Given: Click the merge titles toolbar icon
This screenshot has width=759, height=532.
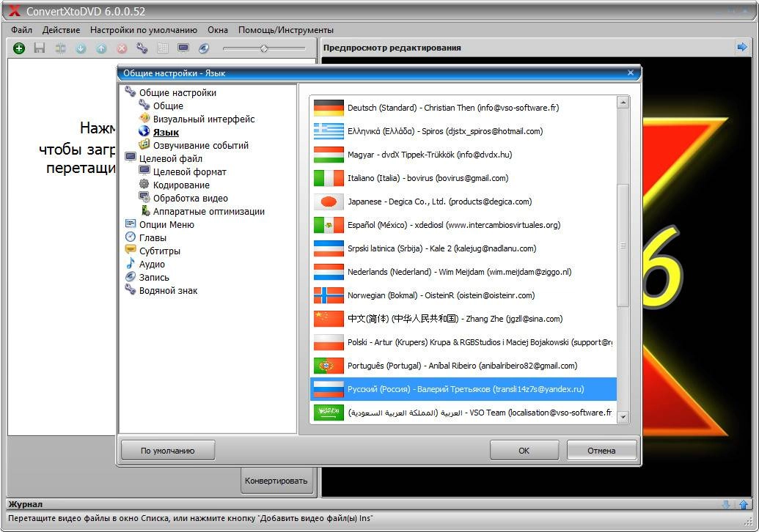Looking at the screenshot, I should click(61, 48).
